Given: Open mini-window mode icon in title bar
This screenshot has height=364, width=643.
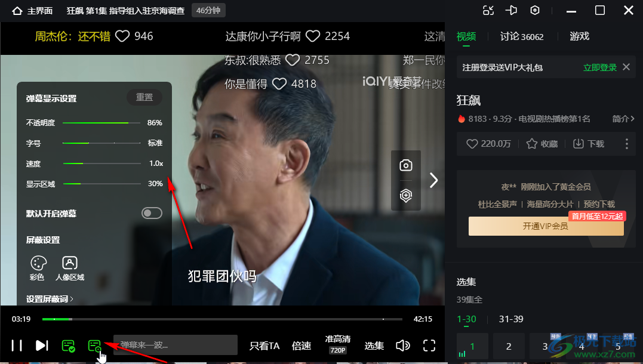Looking at the screenshot, I should pyautogui.click(x=488, y=10).
